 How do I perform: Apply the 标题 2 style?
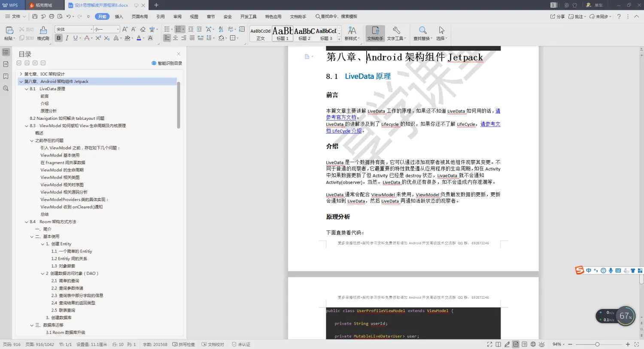[304, 34]
